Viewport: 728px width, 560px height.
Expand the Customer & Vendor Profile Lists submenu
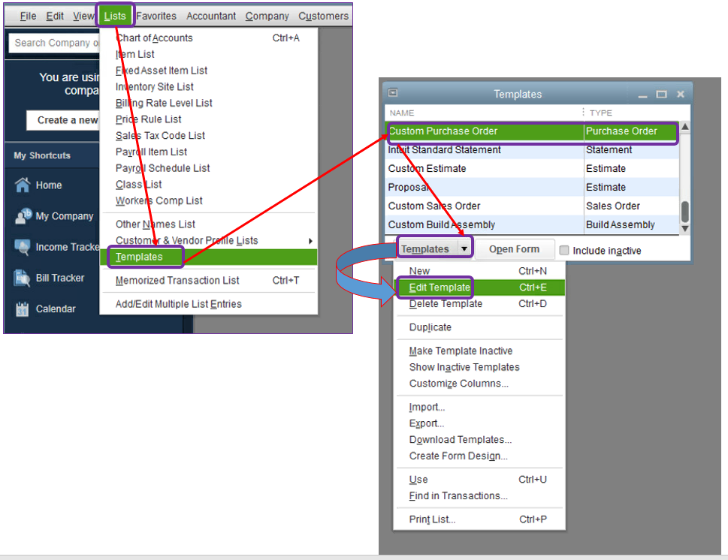point(310,241)
